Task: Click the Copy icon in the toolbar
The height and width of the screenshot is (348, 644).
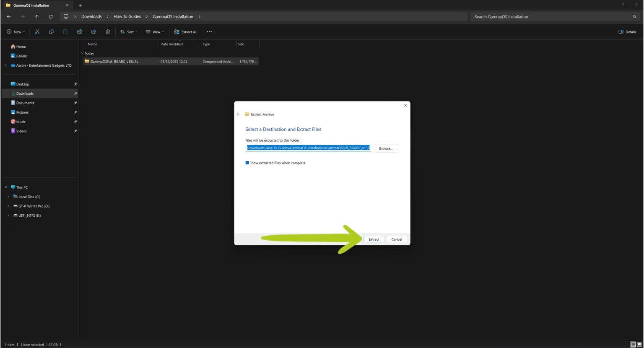Action: (x=51, y=31)
